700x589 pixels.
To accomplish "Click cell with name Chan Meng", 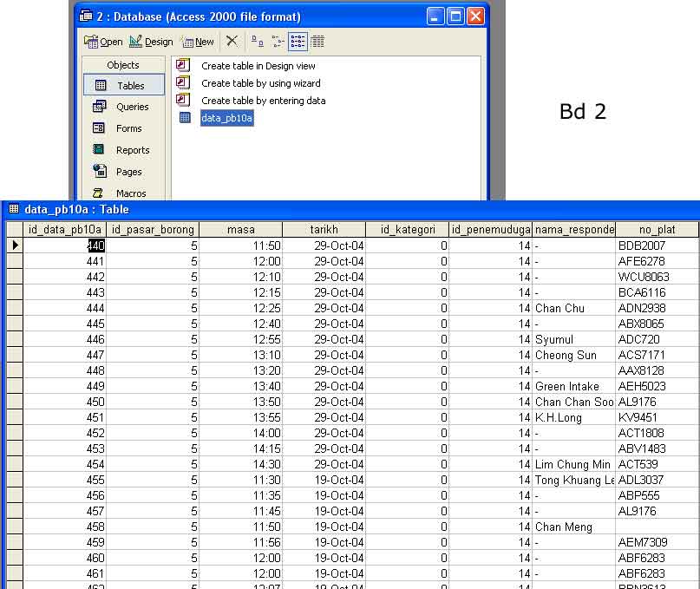I will [x=573, y=527].
